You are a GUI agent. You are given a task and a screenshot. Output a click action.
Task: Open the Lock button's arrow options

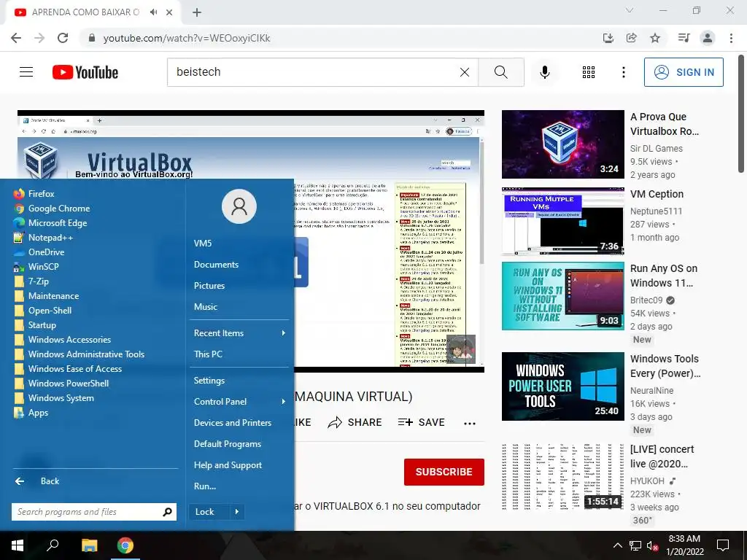[237, 512]
